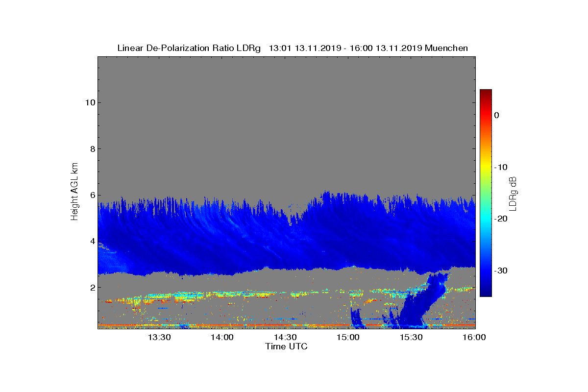Click the dip in cloud top near 14:30
Viewport: 588px width, 392px height.
(x=292, y=220)
